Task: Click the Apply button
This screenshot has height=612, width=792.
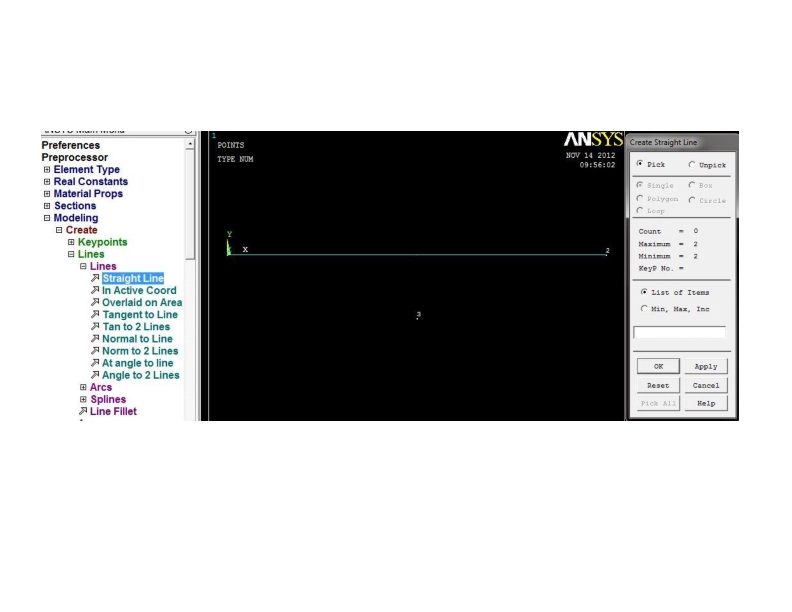Action: click(706, 366)
